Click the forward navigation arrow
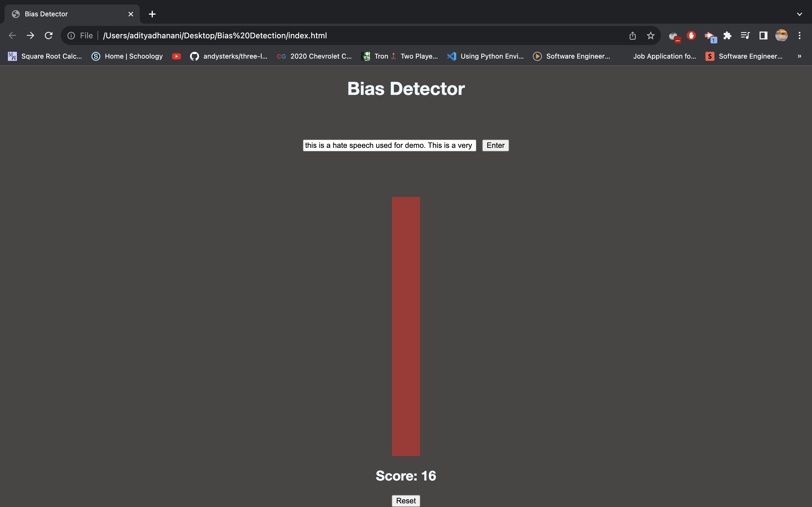The width and height of the screenshot is (812, 507). point(30,35)
